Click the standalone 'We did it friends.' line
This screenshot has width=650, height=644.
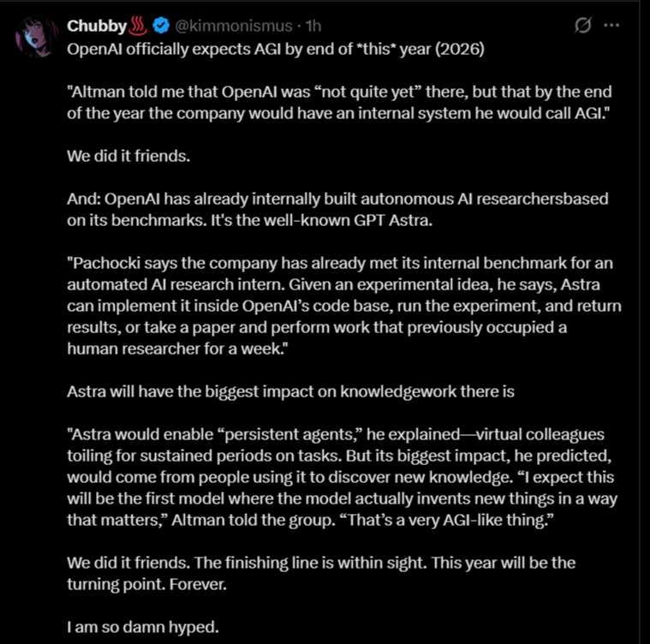(128, 156)
